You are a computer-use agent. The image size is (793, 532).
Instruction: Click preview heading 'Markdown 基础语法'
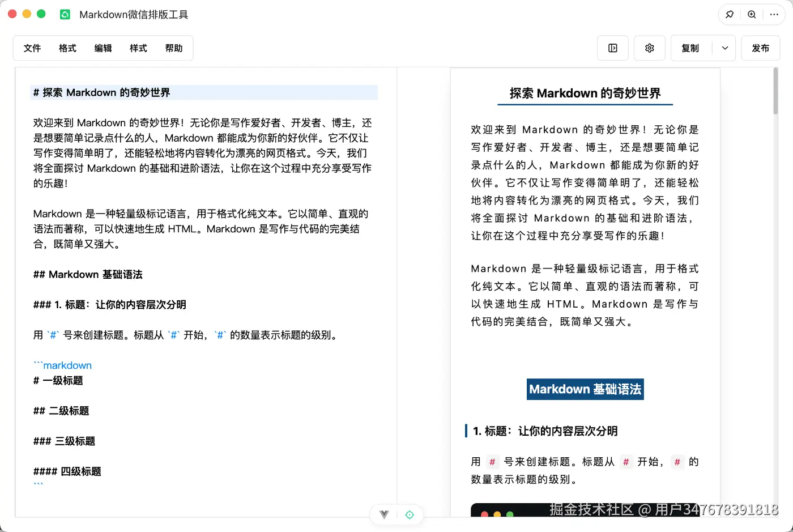click(x=585, y=389)
